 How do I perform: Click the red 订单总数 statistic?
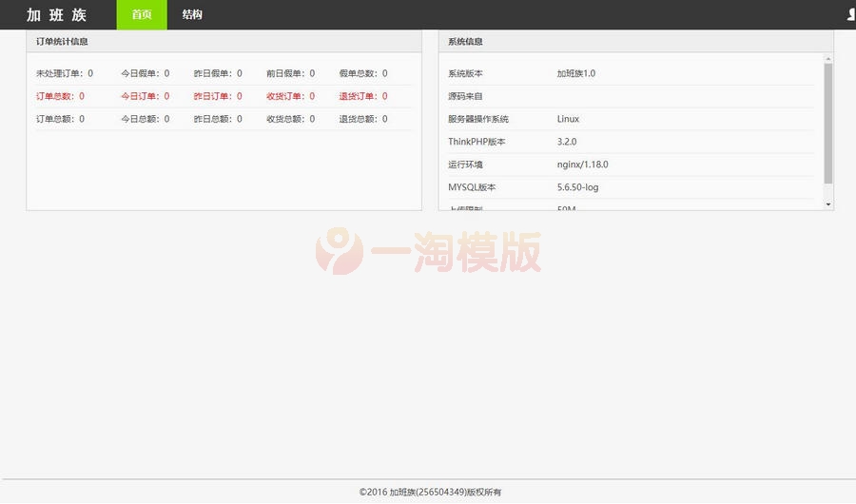pyautogui.click(x=60, y=96)
